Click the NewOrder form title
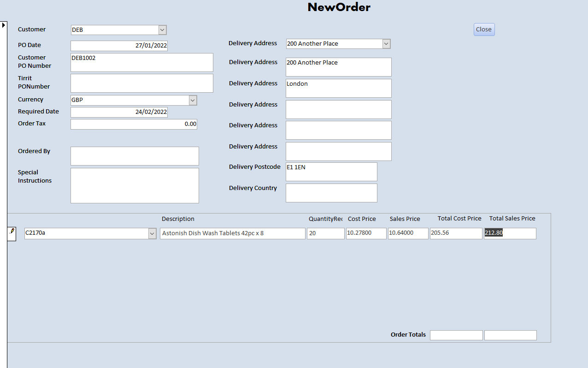The image size is (588, 368). (339, 7)
